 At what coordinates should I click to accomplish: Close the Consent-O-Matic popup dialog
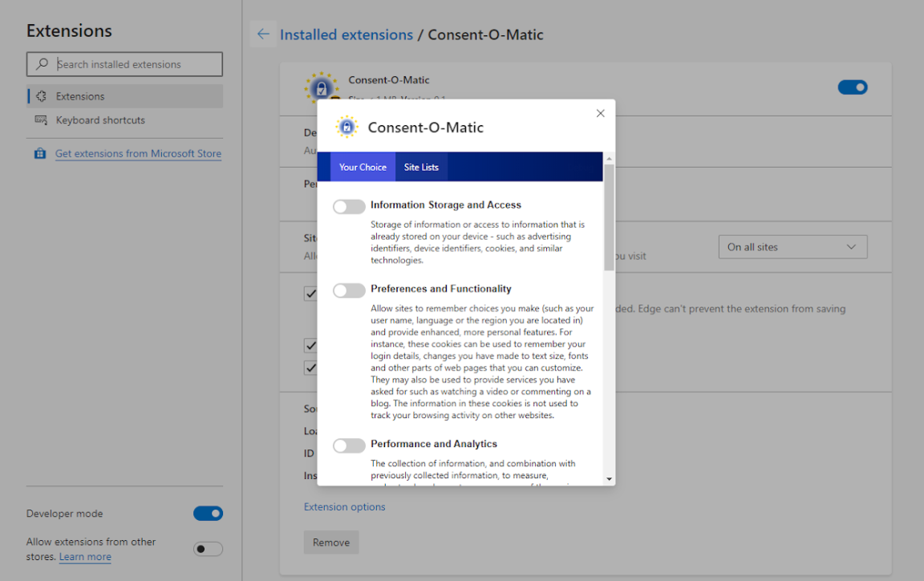tap(600, 113)
